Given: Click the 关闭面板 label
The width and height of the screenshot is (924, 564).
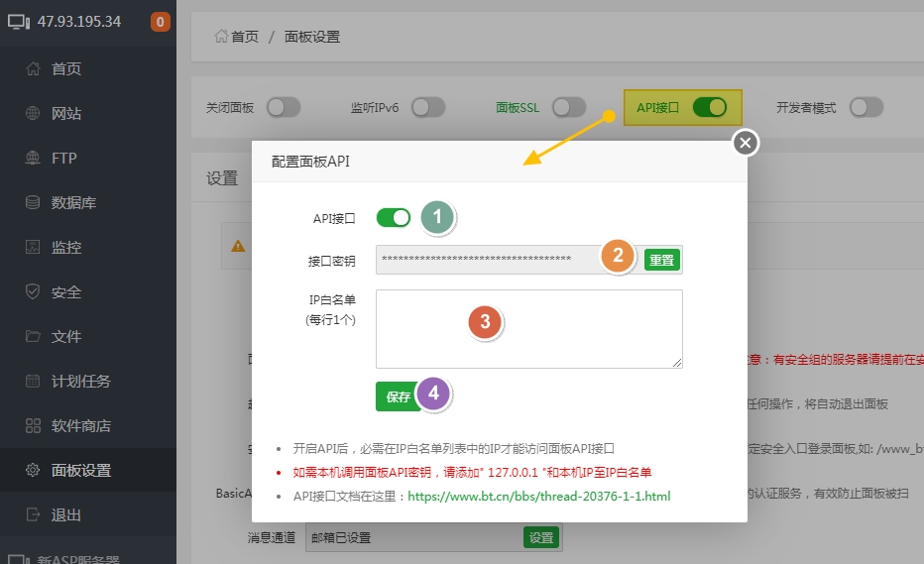Looking at the screenshot, I should coord(229,108).
